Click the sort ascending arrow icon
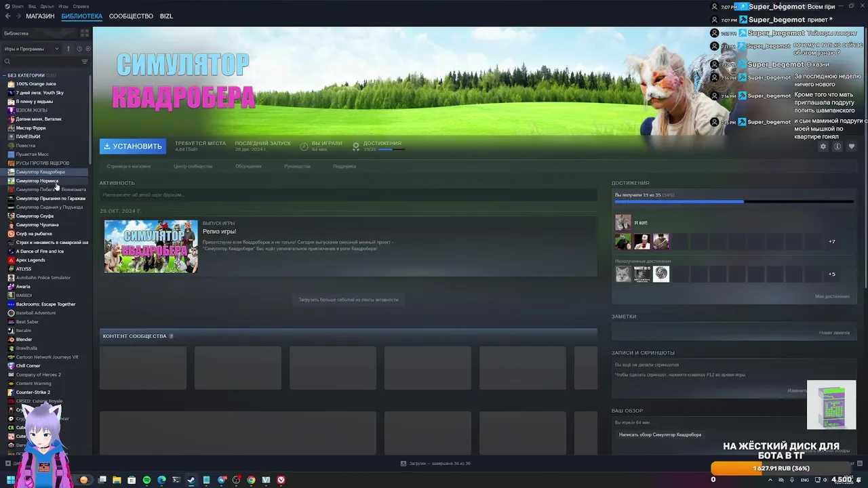 tap(68, 49)
